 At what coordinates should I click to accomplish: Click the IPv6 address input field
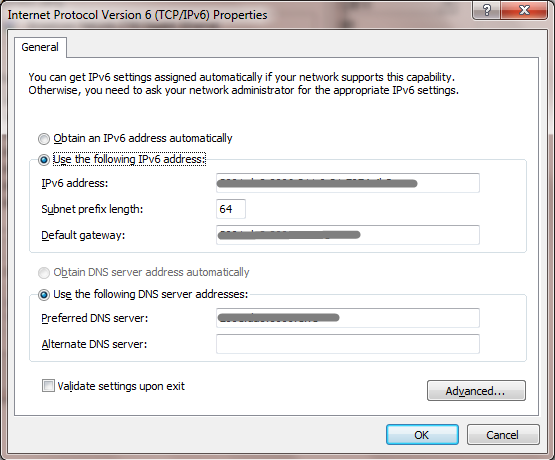(348, 183)
